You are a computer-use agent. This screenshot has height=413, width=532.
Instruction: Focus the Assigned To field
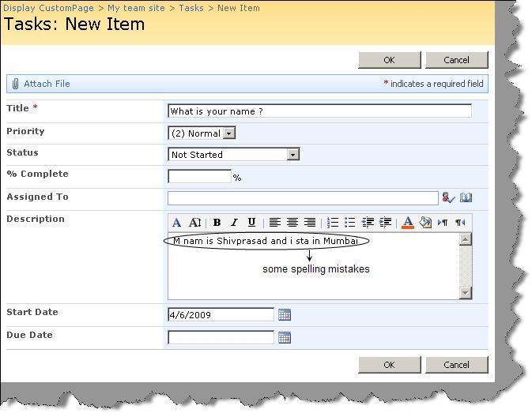click(x=303, y=198)
